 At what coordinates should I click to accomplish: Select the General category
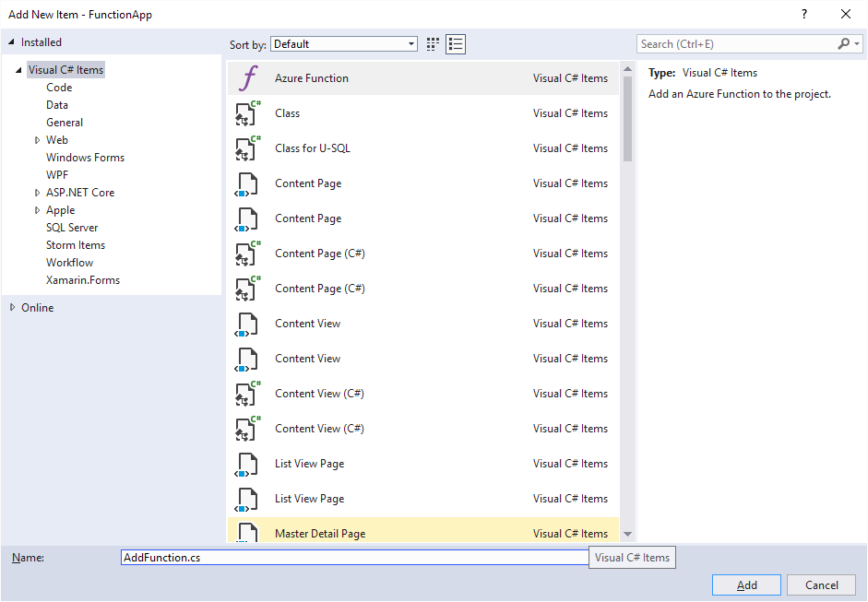tap(65, 123)
